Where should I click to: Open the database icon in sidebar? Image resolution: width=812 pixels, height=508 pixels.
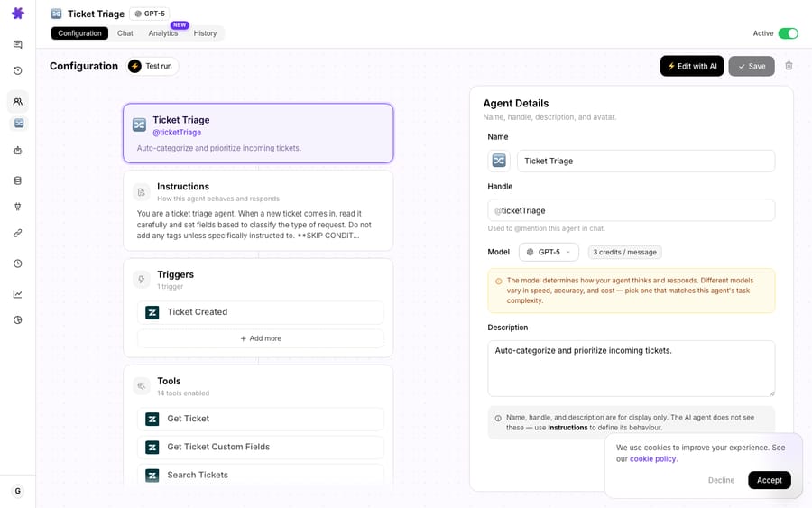coord(18,180)
